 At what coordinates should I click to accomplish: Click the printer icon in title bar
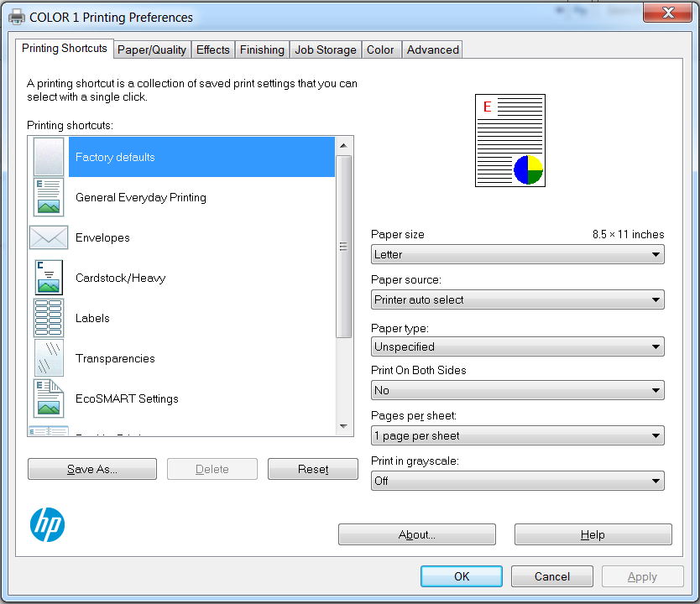tap(17, 17)
